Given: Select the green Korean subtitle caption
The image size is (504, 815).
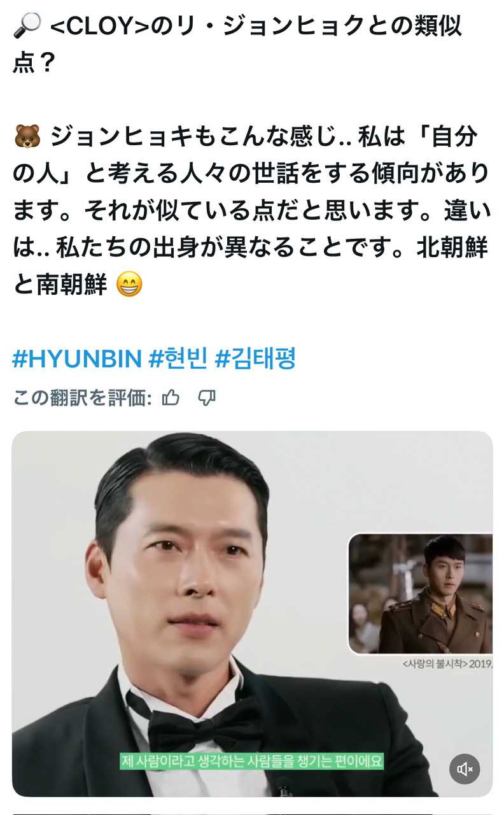Looking at the screenshot, I should (x=252, y=761).
